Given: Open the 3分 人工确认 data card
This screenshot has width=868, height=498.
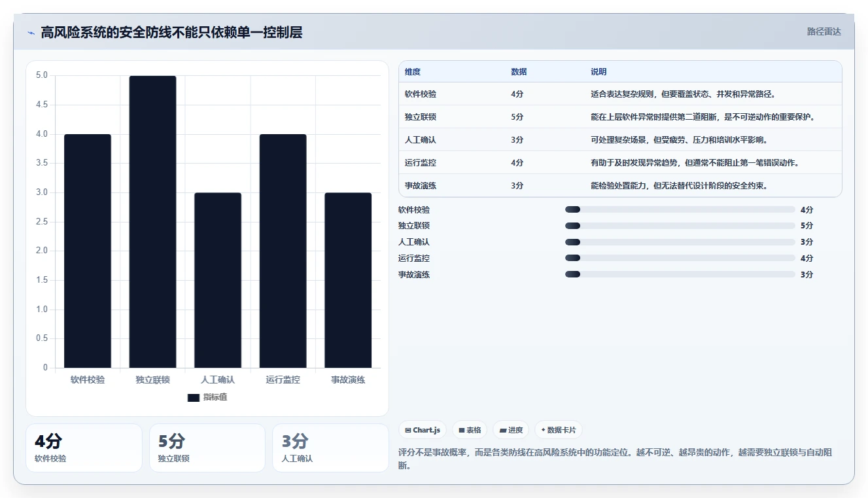Looking at the screenshot, I should pyautogui.click(x=330, y=448).
